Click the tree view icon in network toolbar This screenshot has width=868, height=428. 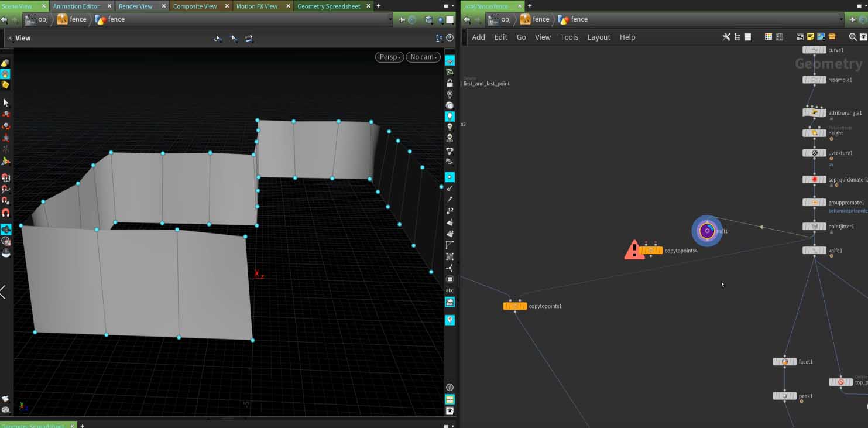(737, 37)
